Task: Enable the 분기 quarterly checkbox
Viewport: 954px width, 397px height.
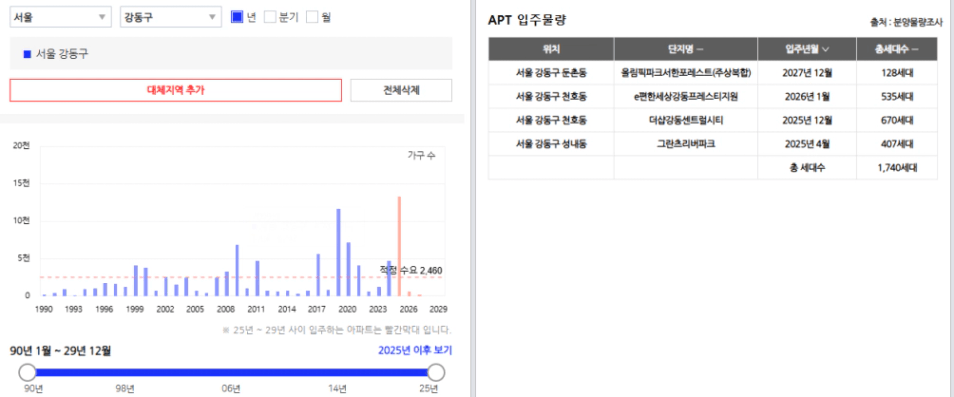Action: coord(270,17)
